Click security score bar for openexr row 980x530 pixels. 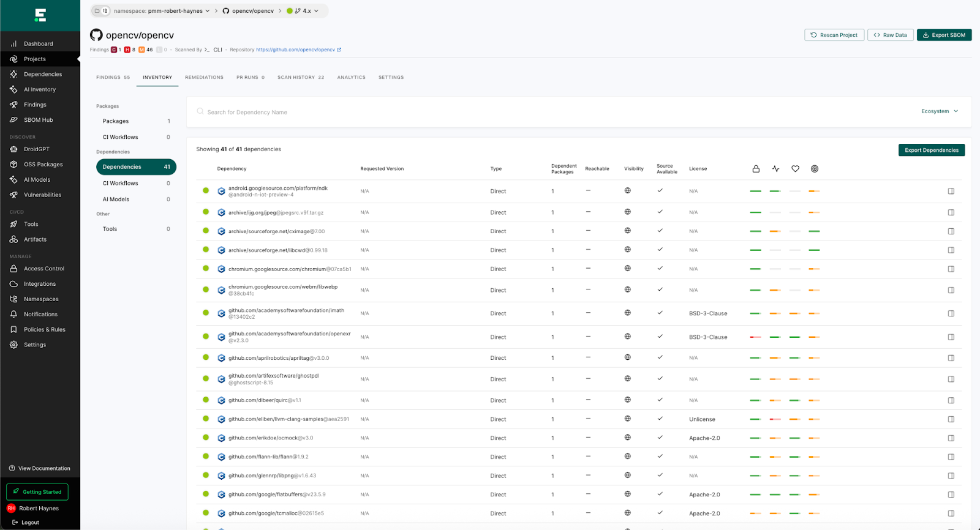click(x=756, y=337)
